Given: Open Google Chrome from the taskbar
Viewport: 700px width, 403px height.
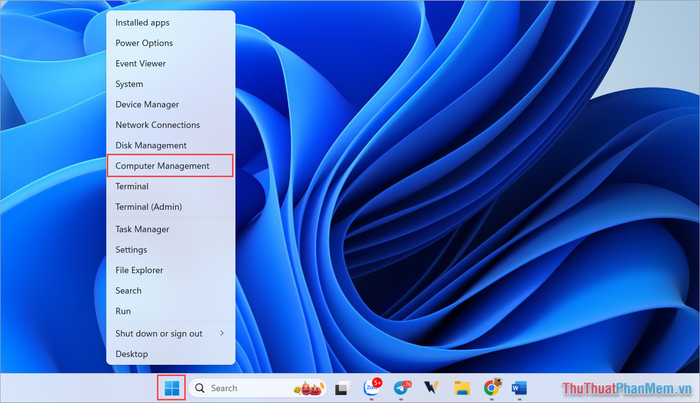Looking at the screenshot, I should click(492, 387).
